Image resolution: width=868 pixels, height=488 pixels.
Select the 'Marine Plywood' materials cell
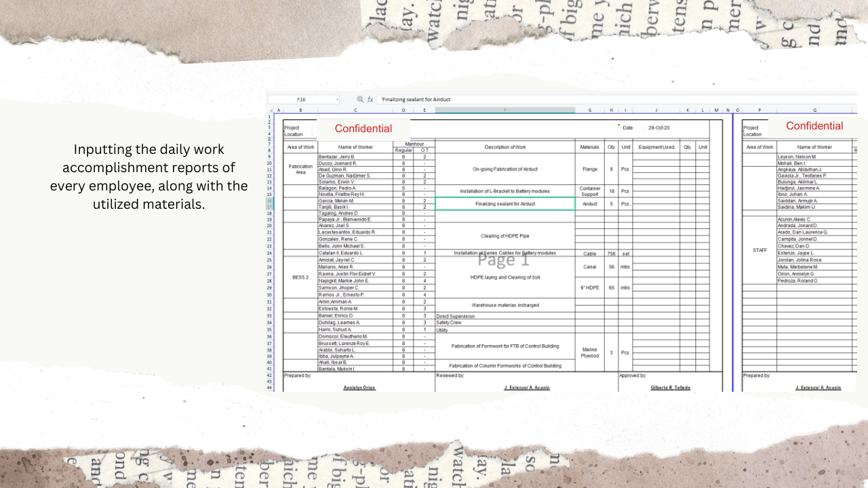[x=590, y=352]
